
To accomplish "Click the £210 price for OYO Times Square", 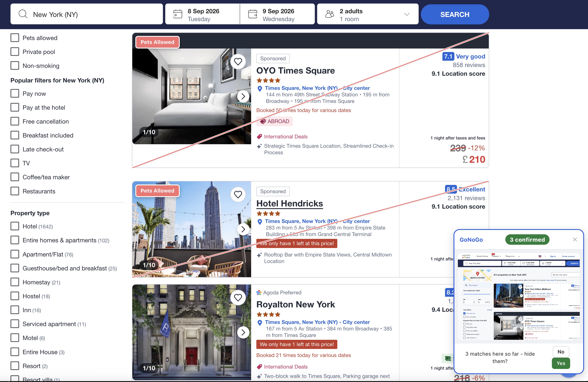I will tap(474, 159).
